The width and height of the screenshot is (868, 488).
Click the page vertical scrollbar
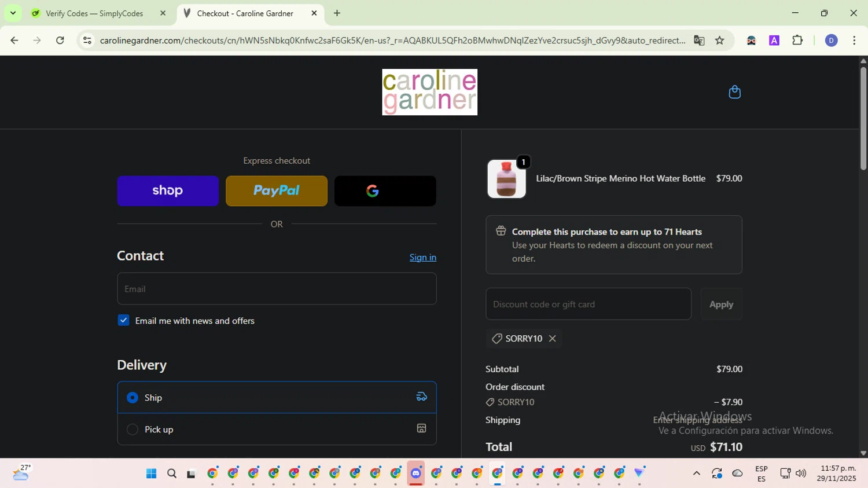[x=863, y=119]
